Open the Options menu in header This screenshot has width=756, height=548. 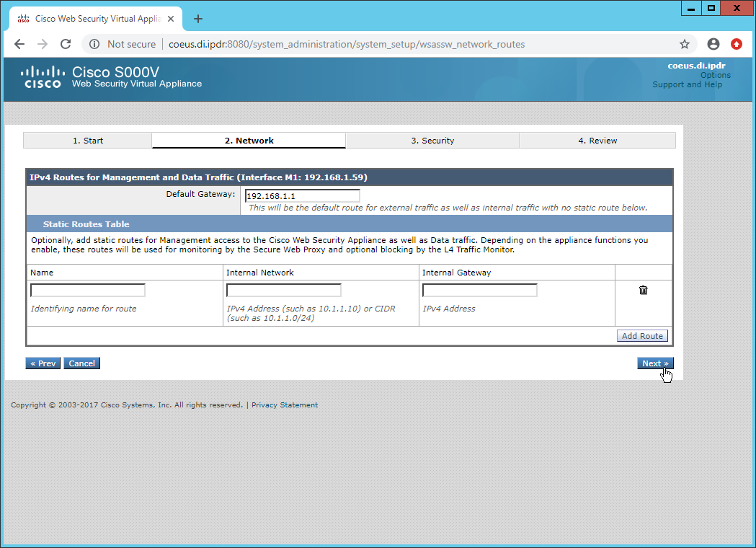(716, 75)
